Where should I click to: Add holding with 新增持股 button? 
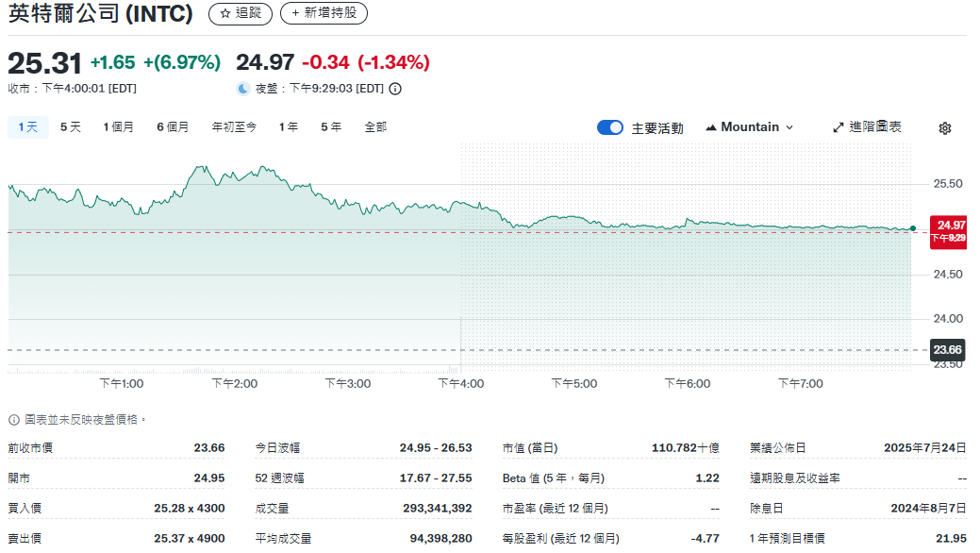coord(324,13)
